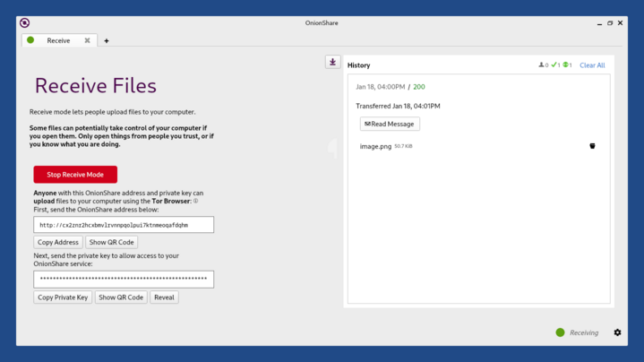The image size is (644, 362).
Task: Click 'Transferred Jan 18, 04:01PM' text
Action: [398, 106]
